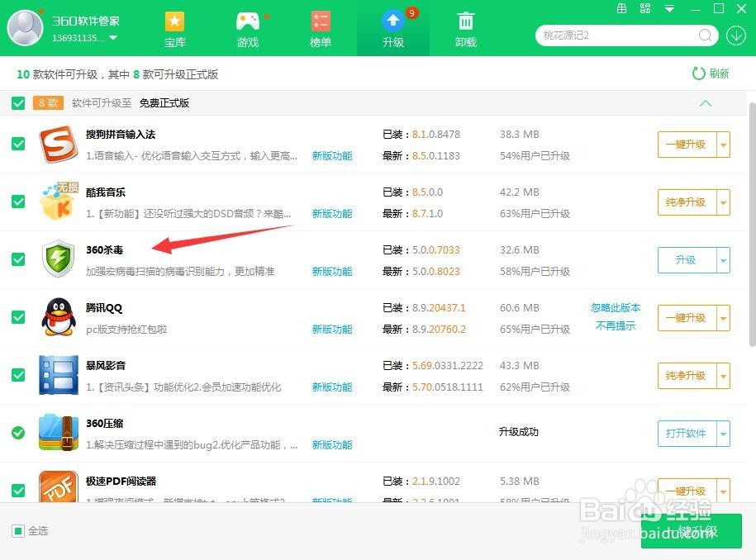Open 新版功能 link for 腾讯QQ
The height and width of the screenshot is (560, 756).
pyautogui.click(x=331, y=330)
